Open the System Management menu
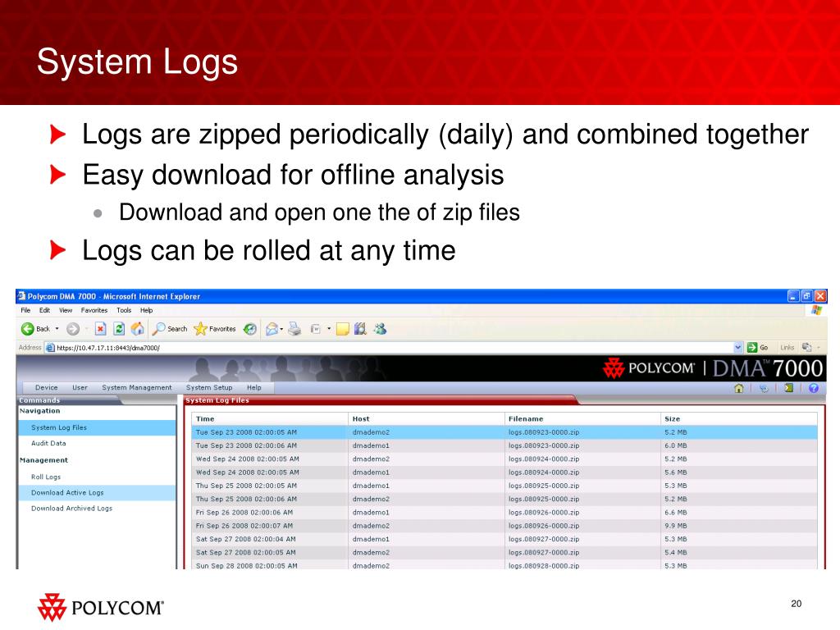 (137, 387)
